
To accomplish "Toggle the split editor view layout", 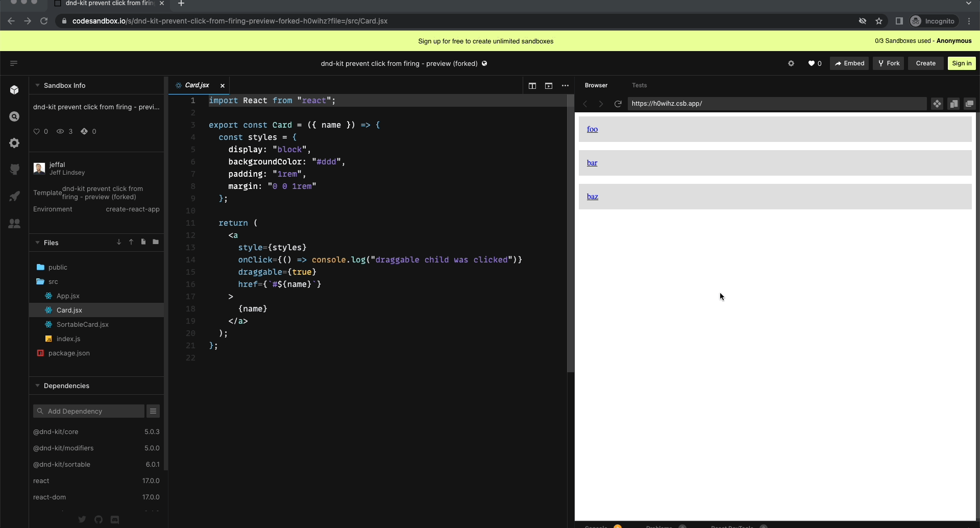I will (532, 86).
